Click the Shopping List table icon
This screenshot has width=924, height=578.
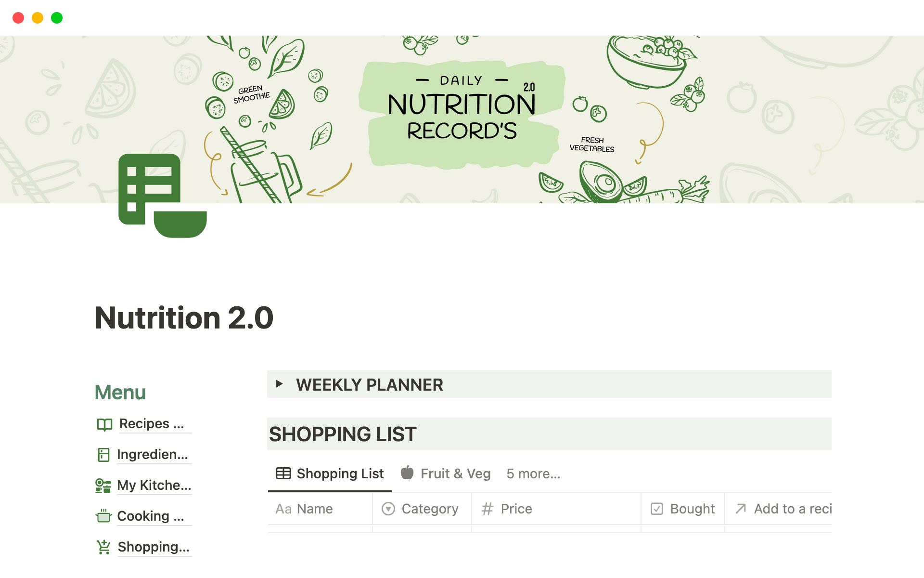pos(283,473)
